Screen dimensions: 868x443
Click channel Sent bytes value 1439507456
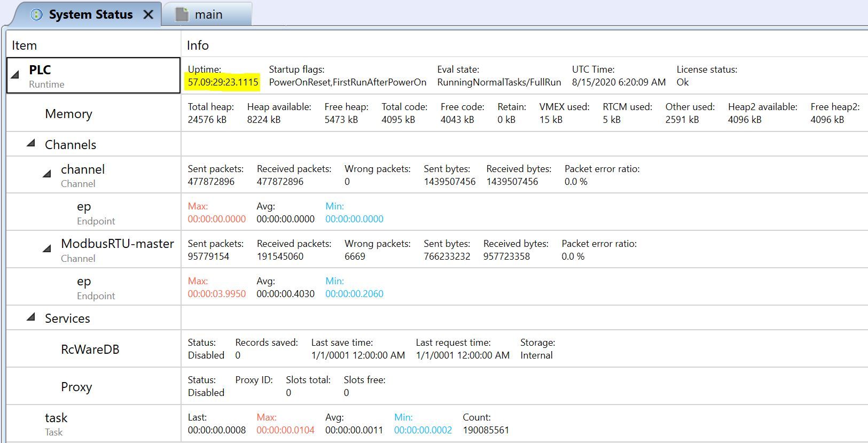pos(450,181)
